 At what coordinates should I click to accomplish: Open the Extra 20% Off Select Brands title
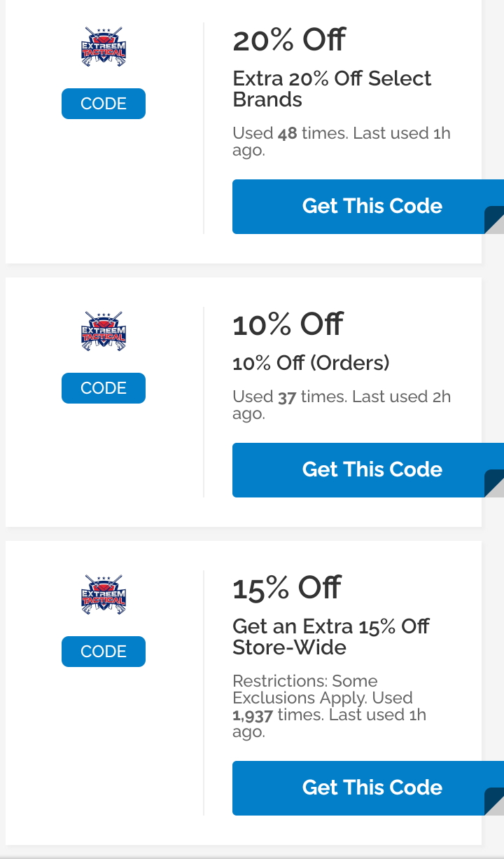[332, 88]
